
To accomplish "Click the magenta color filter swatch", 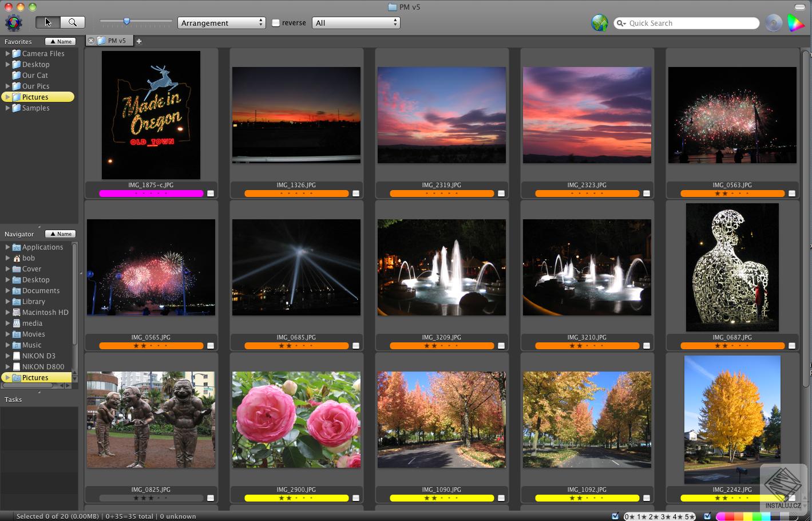I will click(721, 516).
